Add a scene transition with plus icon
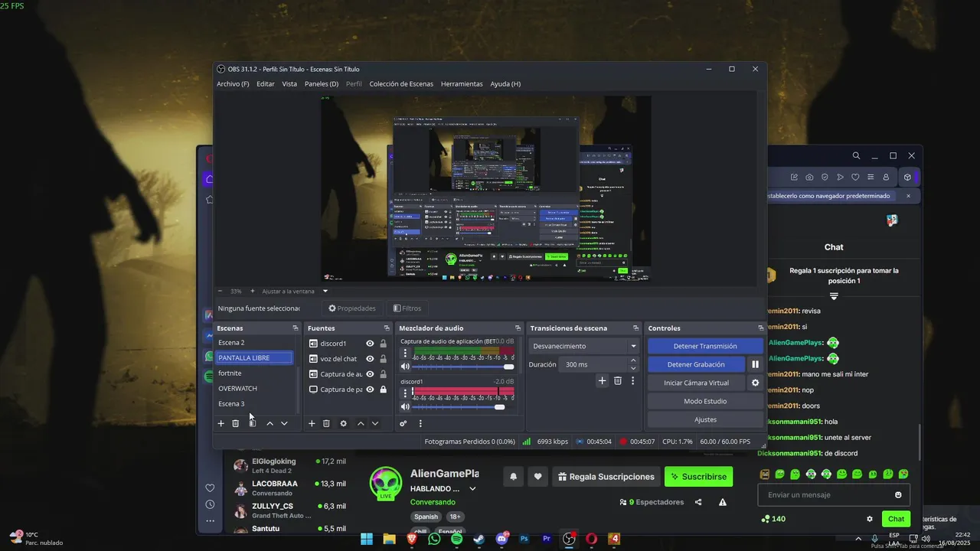980x551 pixels. point(603,380)
